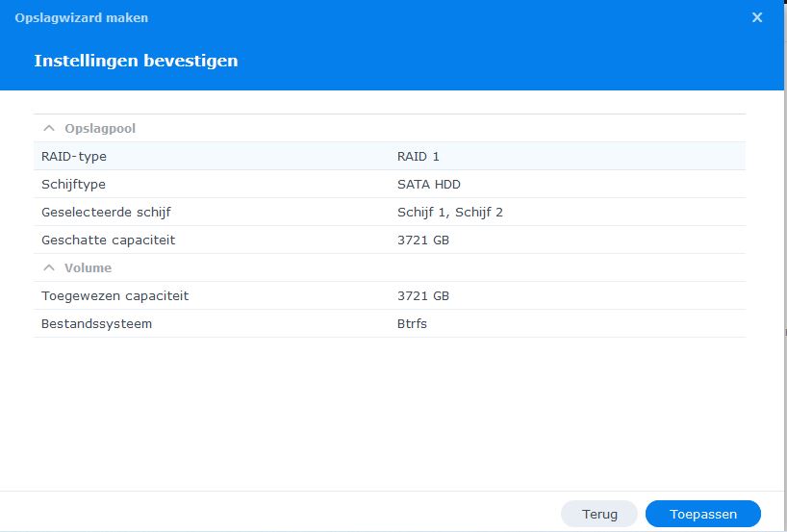
Task: Select the Toegewezen capaciteit label
Action: [x=114, y=295]
